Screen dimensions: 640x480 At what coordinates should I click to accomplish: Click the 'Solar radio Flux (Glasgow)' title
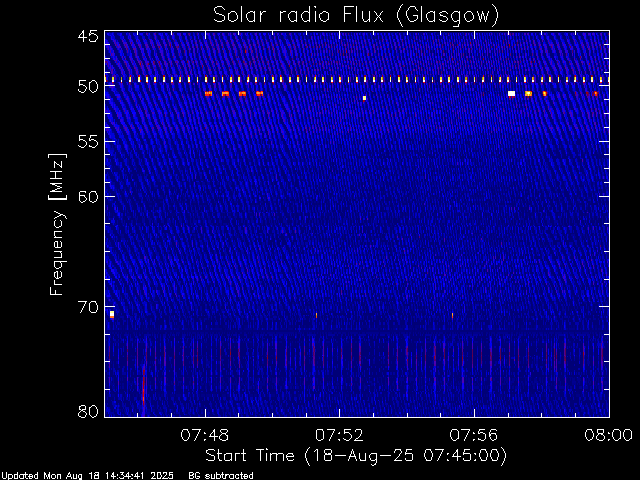pos(356,16)
